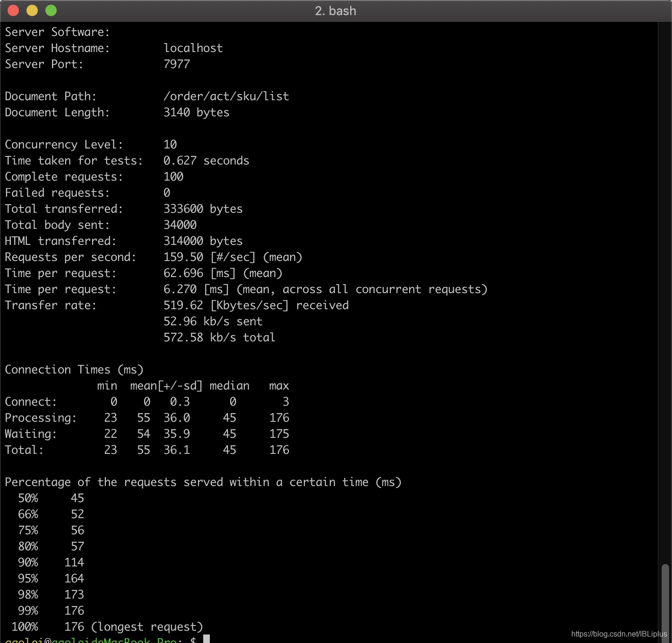Click the '2. bash' window title
Viewport: 672px width, 643px height.
pos(336,10)
